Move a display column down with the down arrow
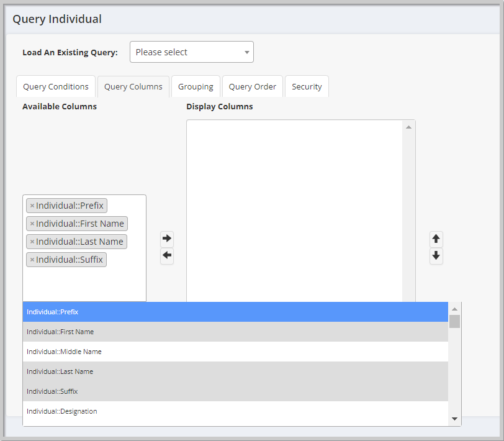Screen dimensions: 504x441 coord(436,256)
